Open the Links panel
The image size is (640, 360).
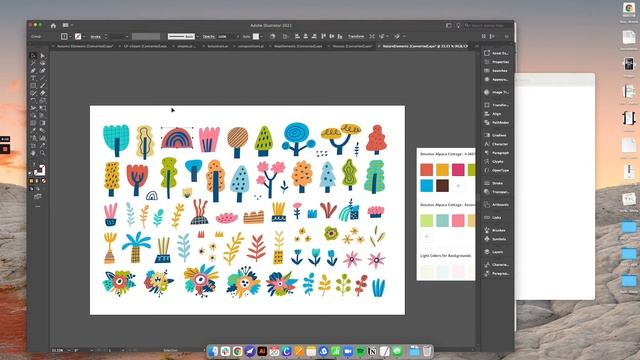coord(496,218)
